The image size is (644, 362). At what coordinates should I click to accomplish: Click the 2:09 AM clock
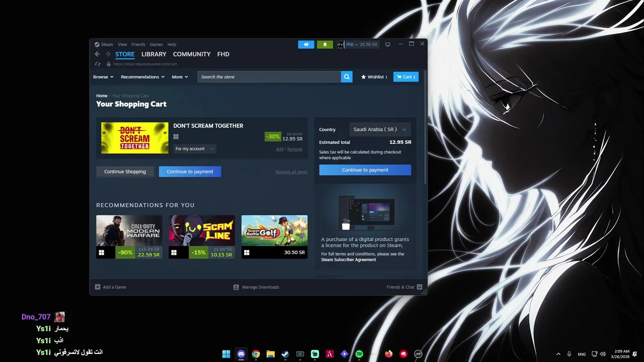[622, 351]
